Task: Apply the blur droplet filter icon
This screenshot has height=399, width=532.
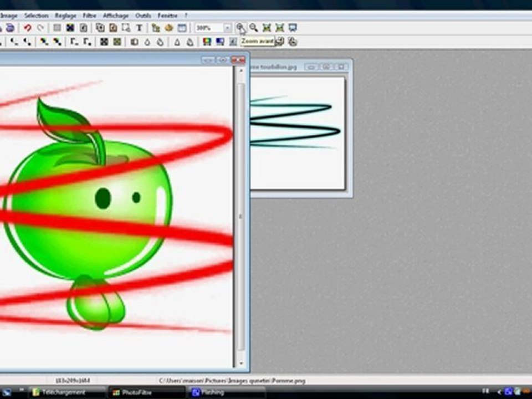Action: coord(161,42)
